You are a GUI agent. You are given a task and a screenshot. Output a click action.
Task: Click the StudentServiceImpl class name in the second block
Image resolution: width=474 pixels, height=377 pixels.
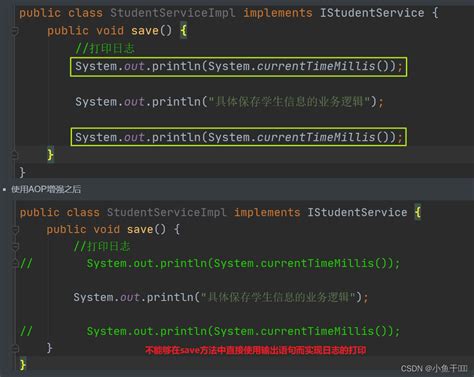click(166, 212)
